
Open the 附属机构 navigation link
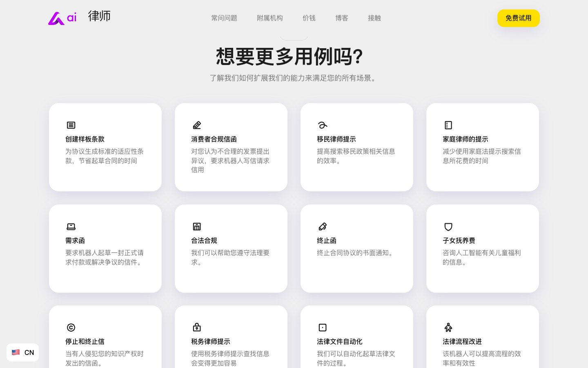[x=270, y=18]
